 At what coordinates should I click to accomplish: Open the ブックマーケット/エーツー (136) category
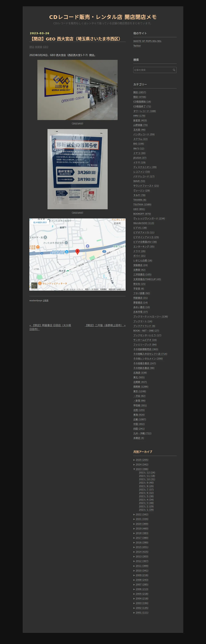pyautogui.click(x=151, y=316)
